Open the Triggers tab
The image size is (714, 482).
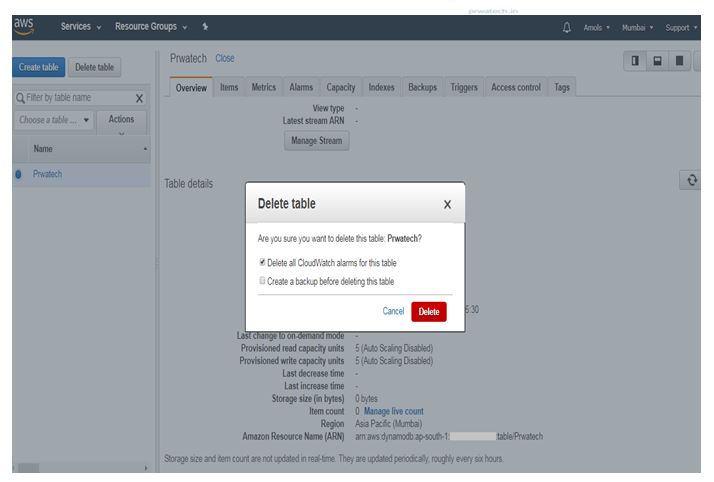click(464, 87)
